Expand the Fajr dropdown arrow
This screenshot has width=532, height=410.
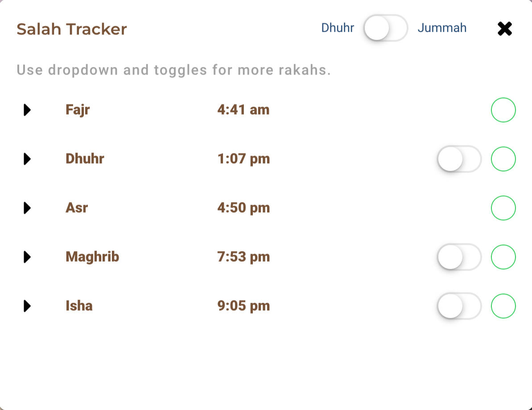pyautogui.click(x=27, y=110)
